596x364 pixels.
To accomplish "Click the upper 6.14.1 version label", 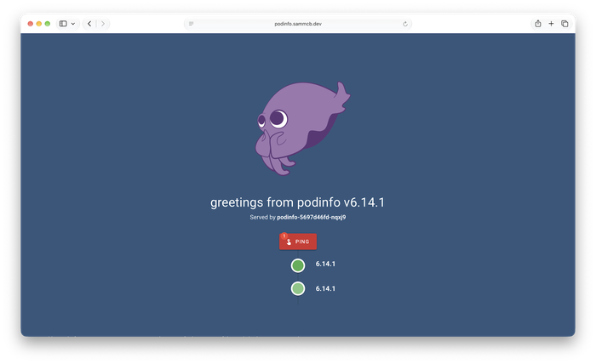I will tap(325, 264).
